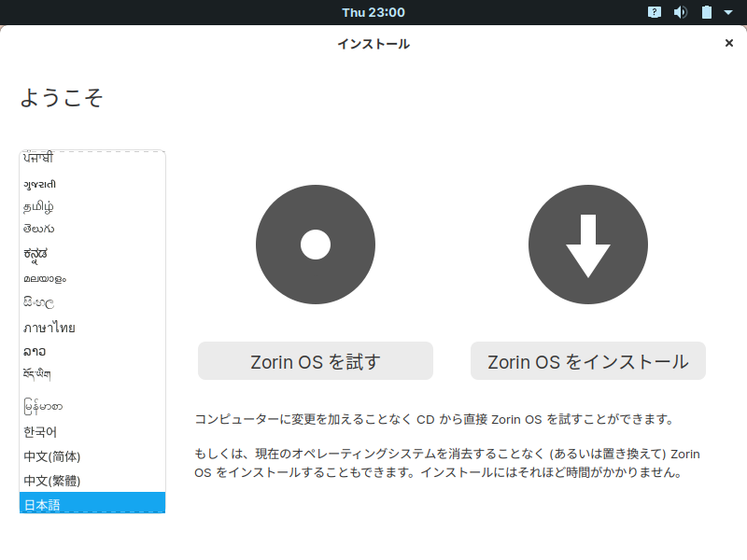Click the 'Zorin OS をインストール' button
747x560 pixels.
coord(588,361)
